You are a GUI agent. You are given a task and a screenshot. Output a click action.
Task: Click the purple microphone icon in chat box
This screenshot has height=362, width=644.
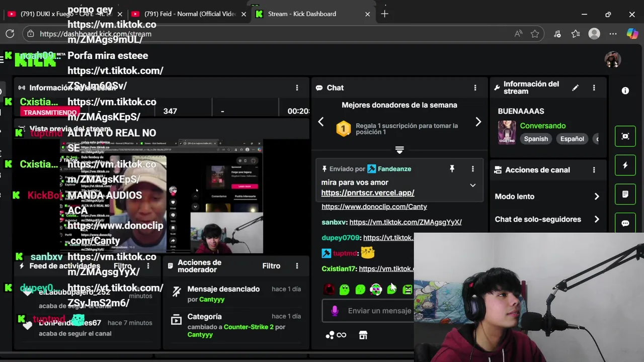coord(335,311)
